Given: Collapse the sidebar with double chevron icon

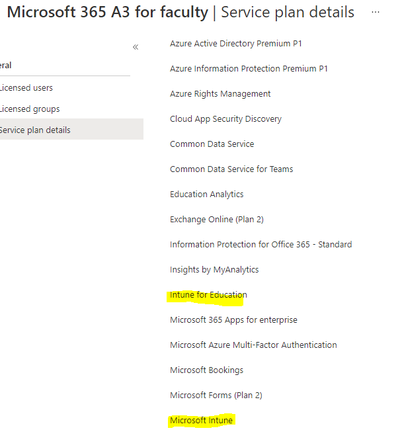Looking at the screenshot, I should click(x=135, y=47).
